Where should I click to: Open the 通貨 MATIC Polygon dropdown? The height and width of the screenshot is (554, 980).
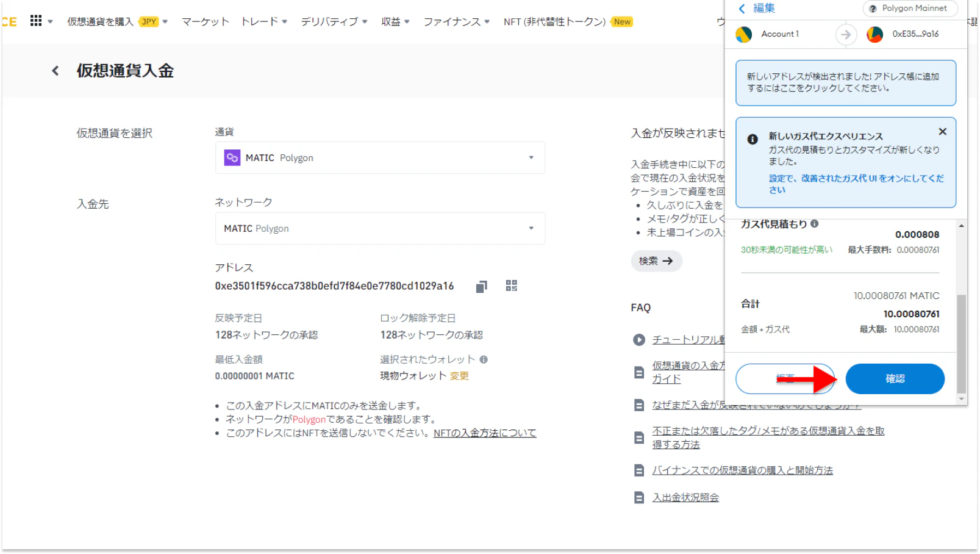click(380, 157)
